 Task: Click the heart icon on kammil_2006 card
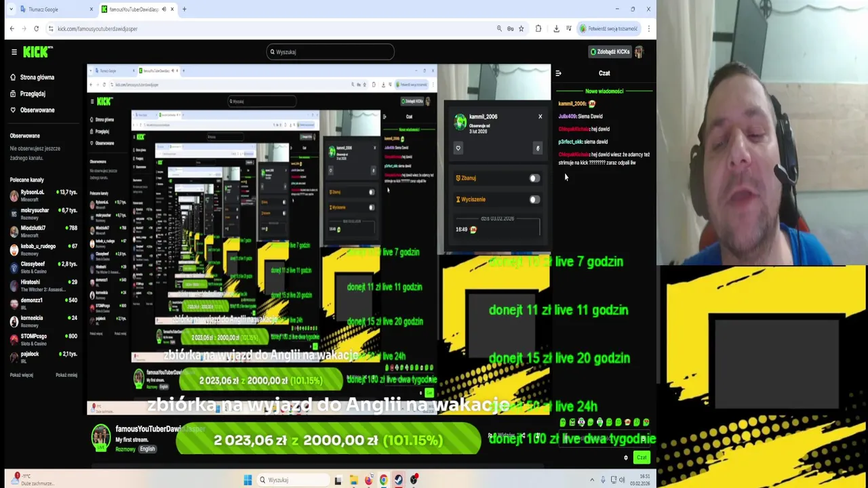[x=458, y=148]
